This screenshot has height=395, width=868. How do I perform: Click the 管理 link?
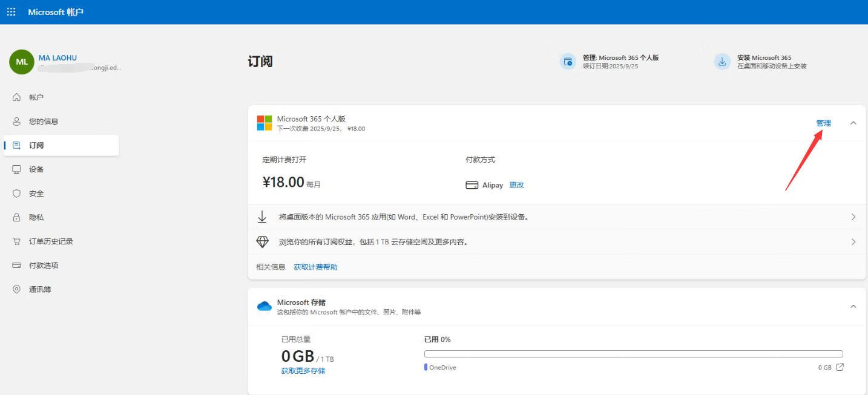coord(823,123)
